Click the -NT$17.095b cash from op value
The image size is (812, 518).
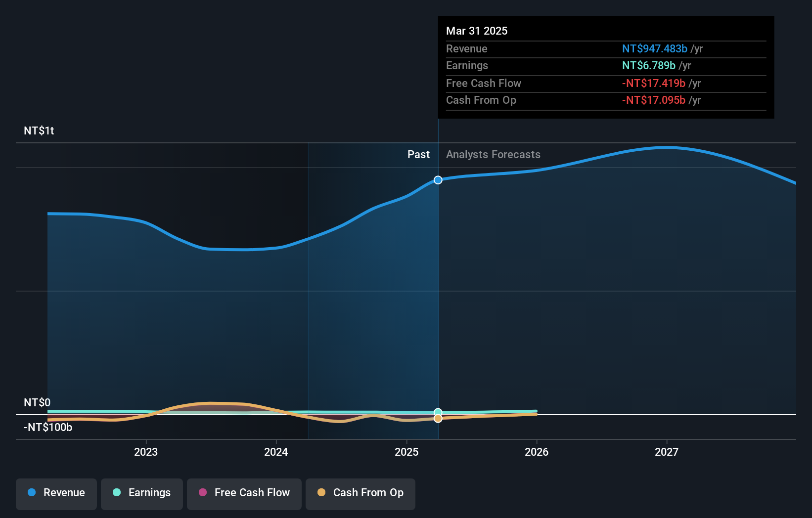(654, 100)
